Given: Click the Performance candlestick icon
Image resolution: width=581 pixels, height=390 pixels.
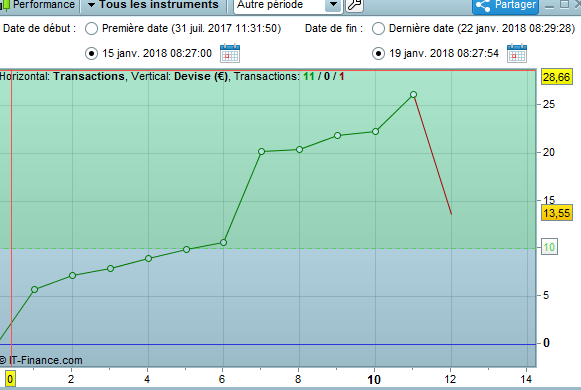Looking at the screenshot, I should [5, 5].
